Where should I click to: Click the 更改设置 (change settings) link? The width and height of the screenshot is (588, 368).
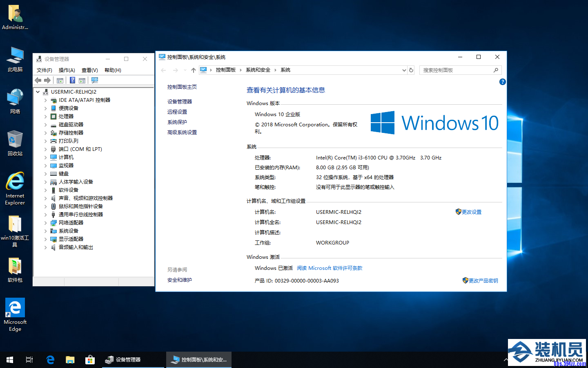click(471, 212)
